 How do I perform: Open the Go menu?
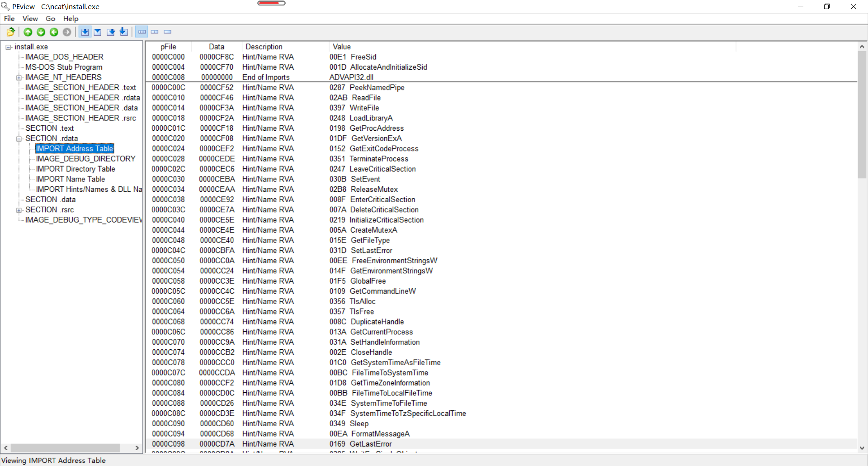(x=51, y=19)
